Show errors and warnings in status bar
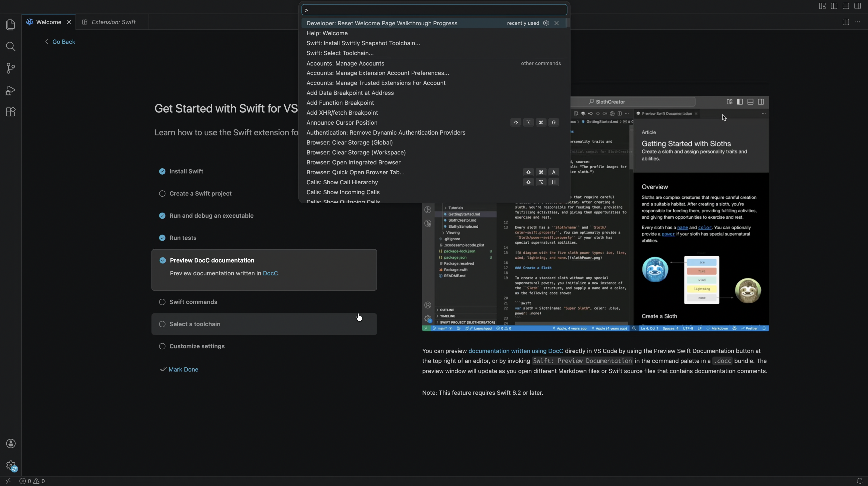868x486 pixels. click(32, 481)
